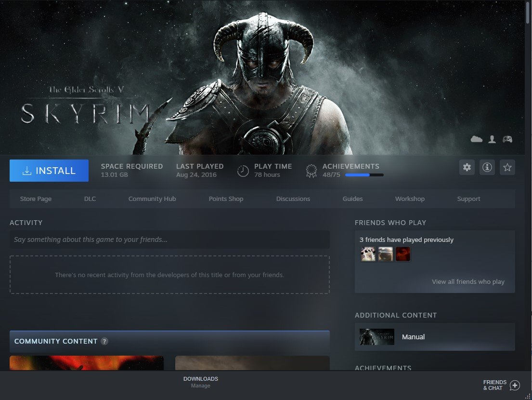Screen dimensions: 532x400
Task: Open the Guides tab
Action: (x=352, y=199)
